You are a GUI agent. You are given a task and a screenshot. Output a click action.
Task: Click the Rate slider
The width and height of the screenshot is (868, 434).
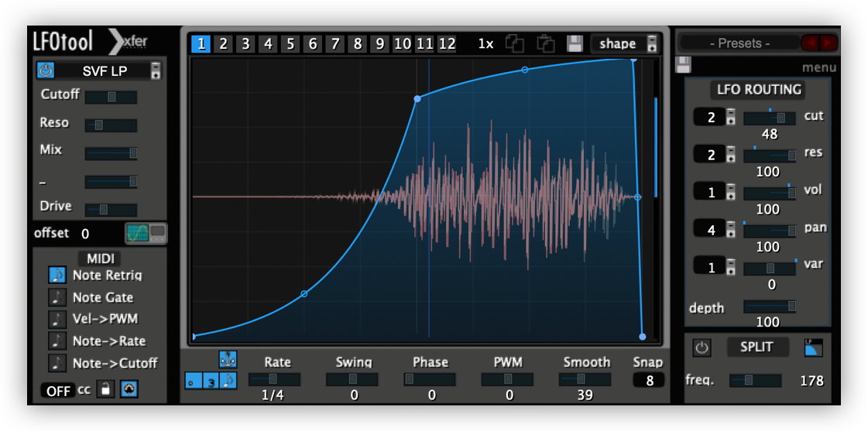click(x=275, y=379)
